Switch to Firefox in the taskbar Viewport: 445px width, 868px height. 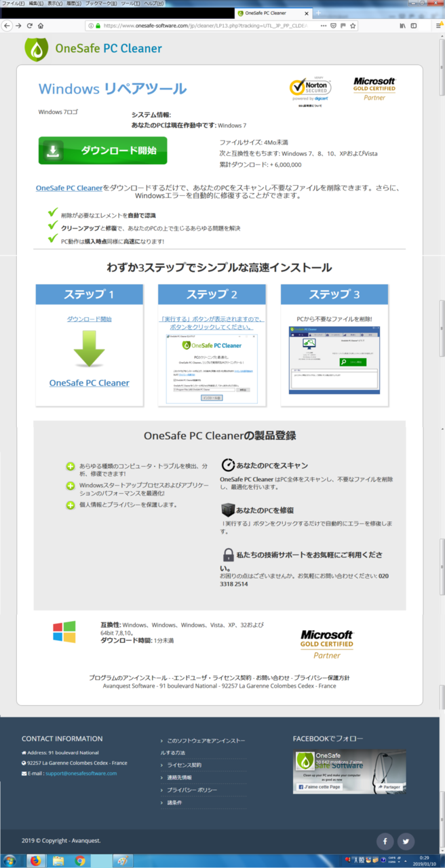35,861
